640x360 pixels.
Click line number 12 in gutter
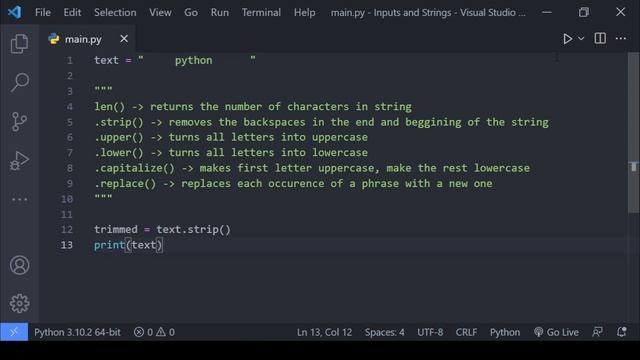67,229
